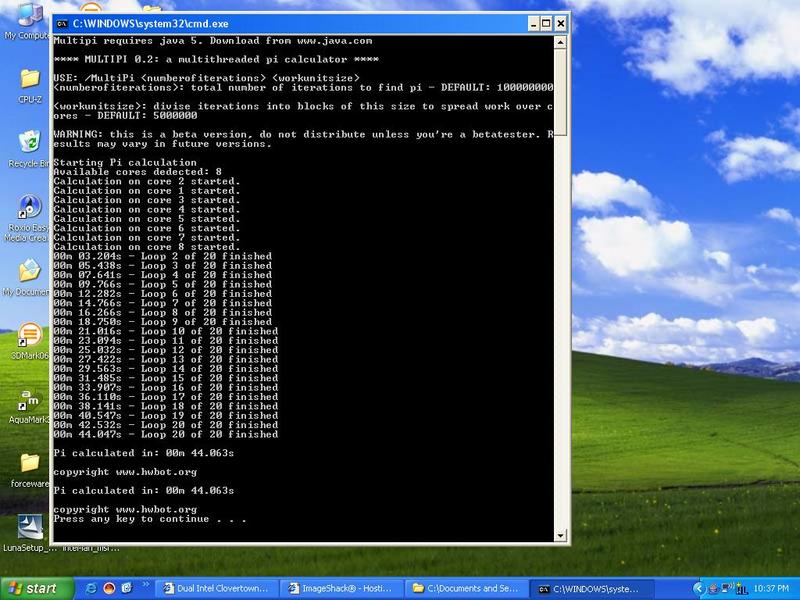
Task: Click 'Calculation on core 8 started.' line
Action: pos(146,247)
